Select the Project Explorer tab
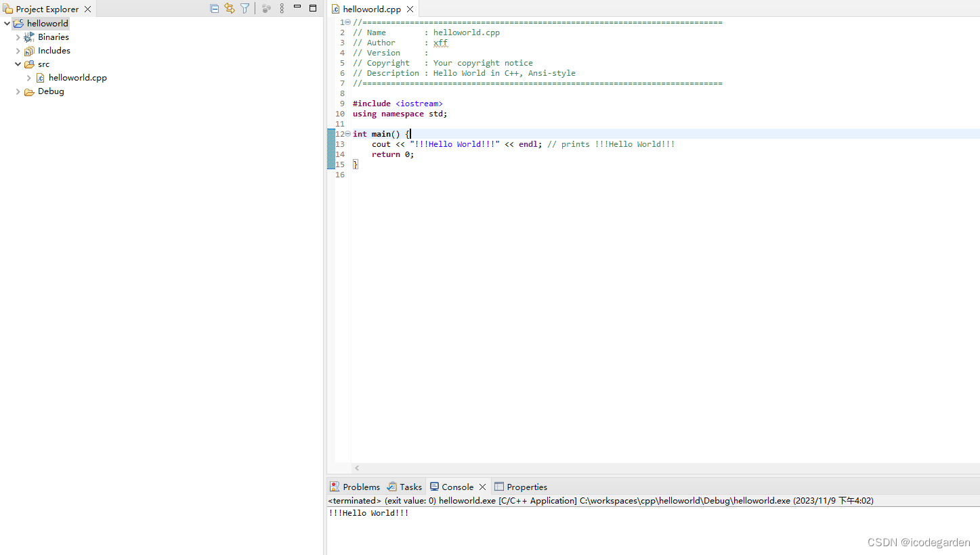980x555 pixels. (x=47, y=9)
